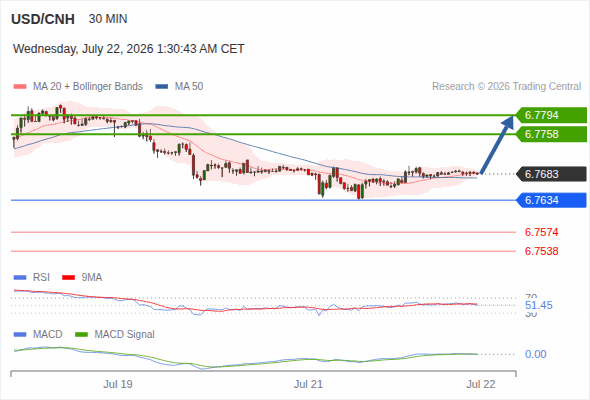
Task: Click the RSI legend color marker
Action: 20,278
